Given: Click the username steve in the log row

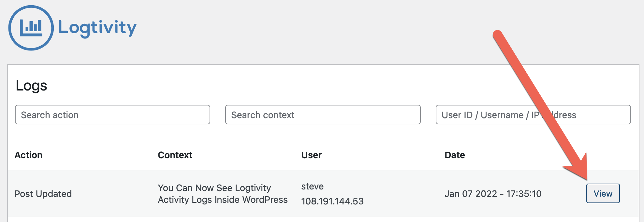Looking at the screenshot, I should pyautogui.click(x=312, y=187).
